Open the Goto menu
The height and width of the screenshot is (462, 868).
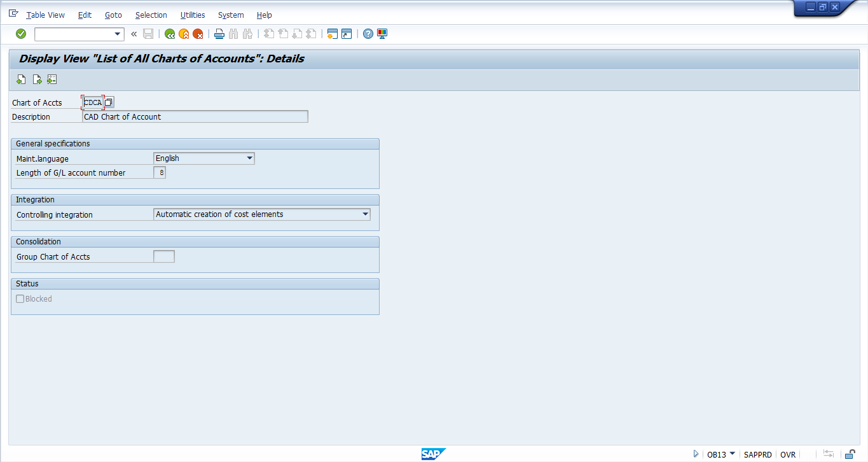pyautogui.click(x=113, y=15)
